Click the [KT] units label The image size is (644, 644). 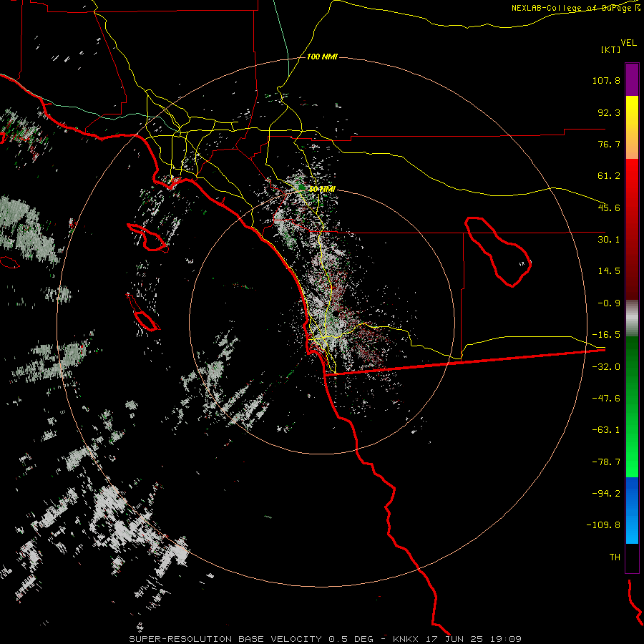[611, 49]
